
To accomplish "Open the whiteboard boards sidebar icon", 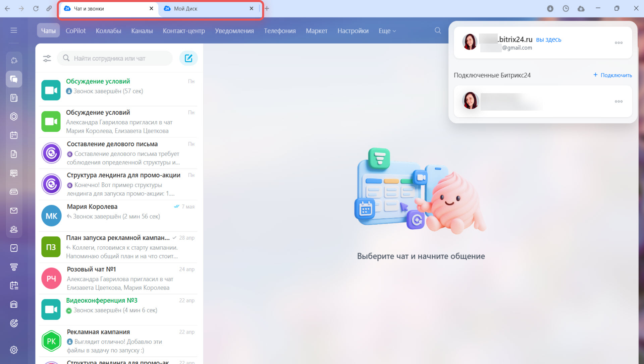I will click(x=14, y=173).
